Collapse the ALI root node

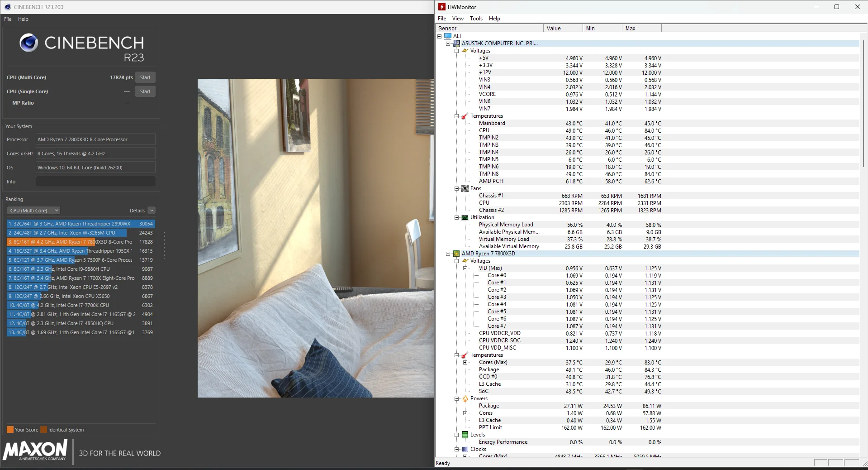pos(439,36)
